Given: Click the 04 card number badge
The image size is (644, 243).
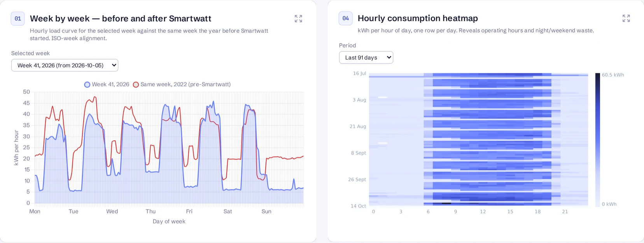Looking at the screenshot, I should 346,18.
